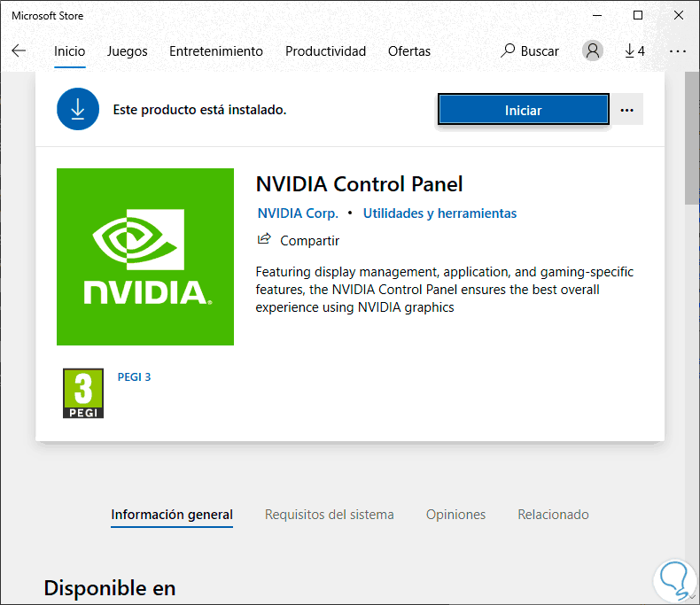Viewport: 700px width, 605px height.
Task: Open the Ofertas tab
Action: pyautogui.click(x=409, y=51)
